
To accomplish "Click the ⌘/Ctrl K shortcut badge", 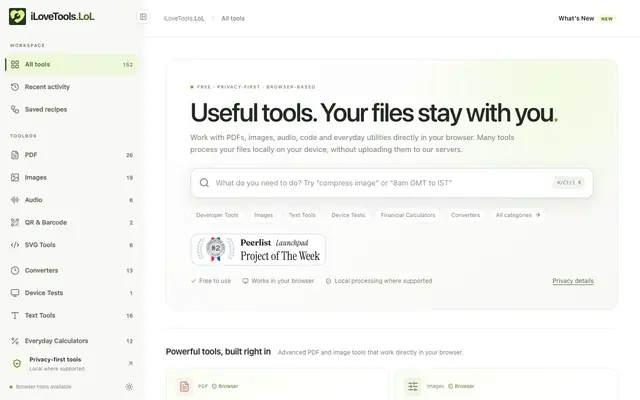I will 569,182.
